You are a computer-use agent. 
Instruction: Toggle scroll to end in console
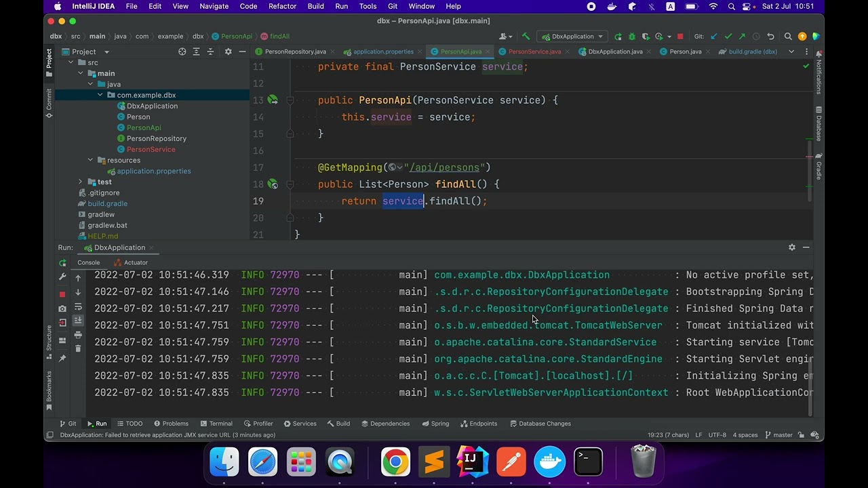[x=78, y=321]
